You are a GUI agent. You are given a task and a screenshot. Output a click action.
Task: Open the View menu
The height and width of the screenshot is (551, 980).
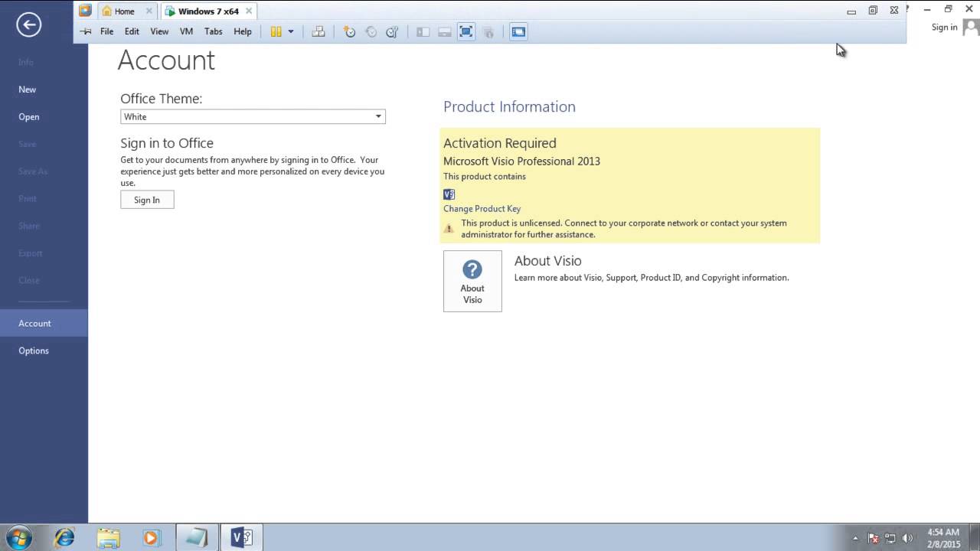click(x=159, y=31)
